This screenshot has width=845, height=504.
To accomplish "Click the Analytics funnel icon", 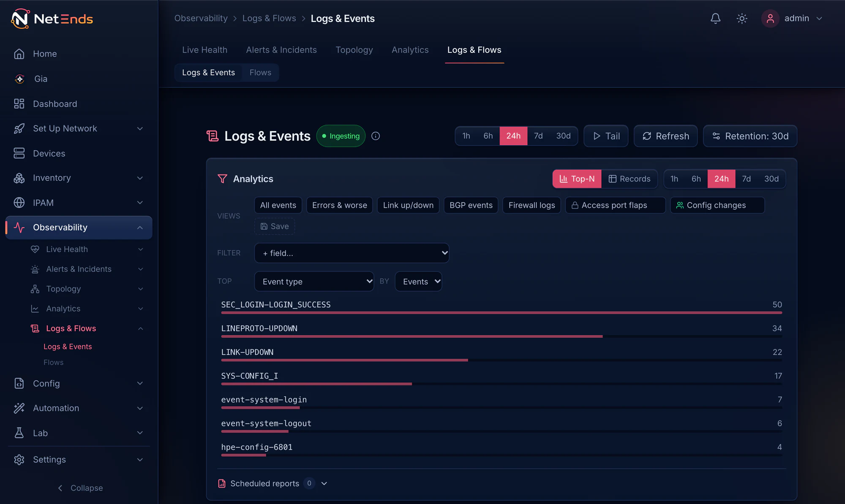I will 222,179.
